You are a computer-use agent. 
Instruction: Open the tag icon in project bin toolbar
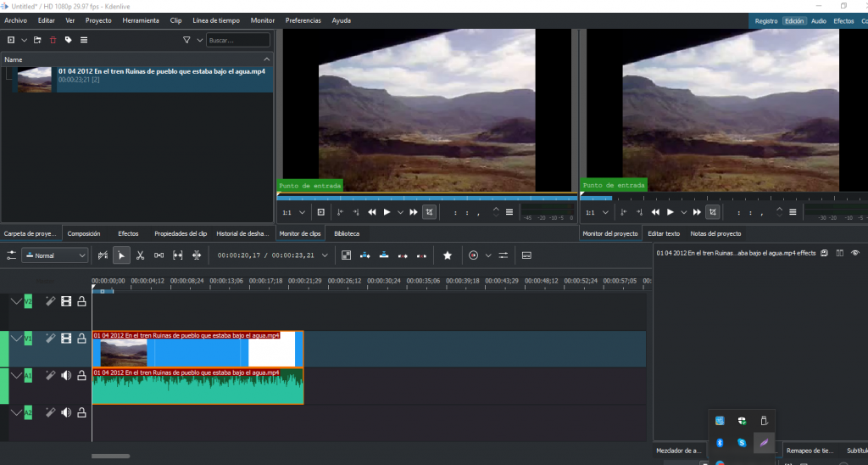68,40
